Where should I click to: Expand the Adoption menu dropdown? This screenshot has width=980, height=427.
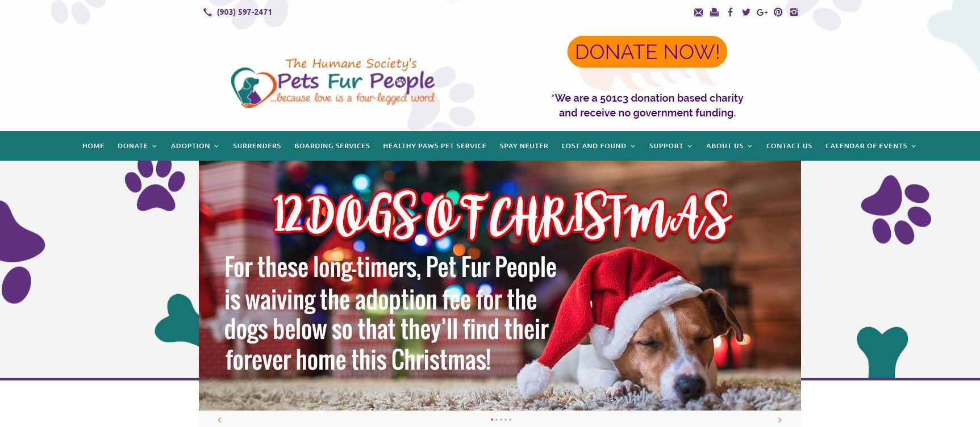tap(195, 146)
